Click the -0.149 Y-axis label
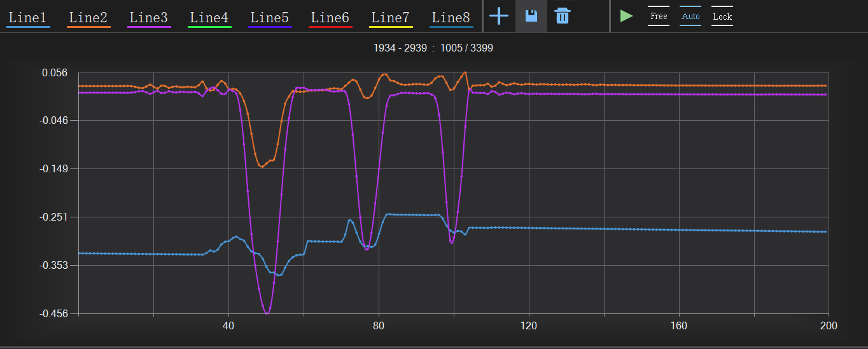The width and height of the screenshot is (868, 349). pyautogui.click(x=52, y=168)
